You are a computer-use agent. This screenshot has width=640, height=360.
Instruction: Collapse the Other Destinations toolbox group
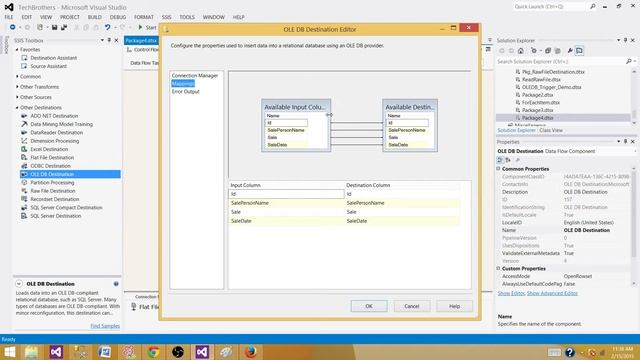(x=17, y=108)
